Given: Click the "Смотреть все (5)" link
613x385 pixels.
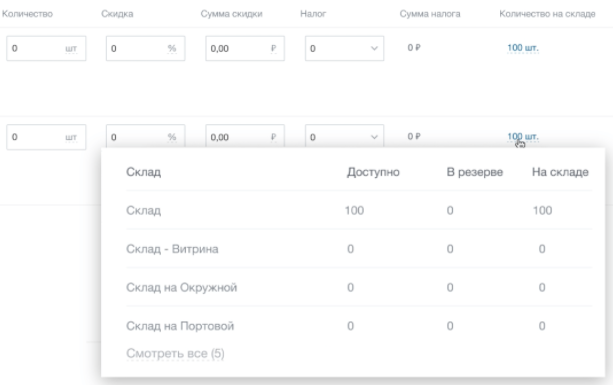Looking at the screenshot, I should pos(175,353).
